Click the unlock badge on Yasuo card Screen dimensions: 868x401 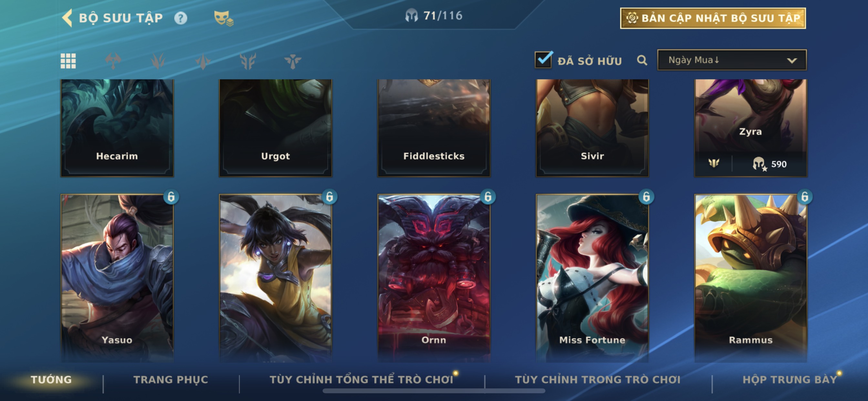pos(171,196)
